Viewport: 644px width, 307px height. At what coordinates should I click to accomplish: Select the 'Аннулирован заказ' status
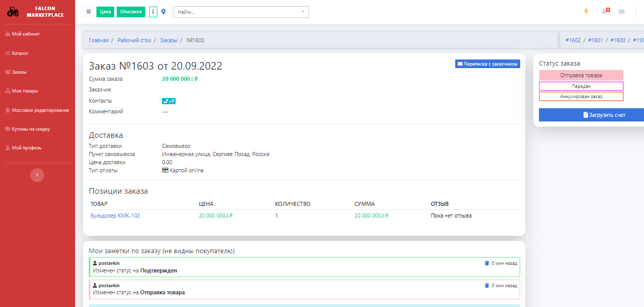tap(581, 96)
